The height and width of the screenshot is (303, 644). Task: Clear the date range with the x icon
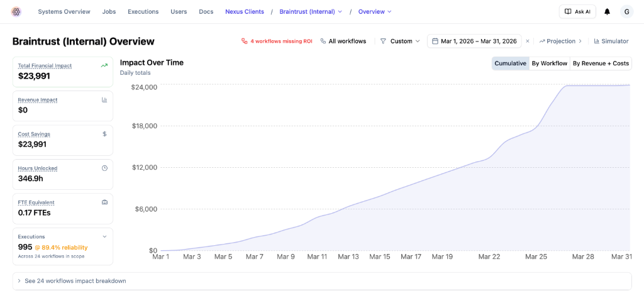click(x=528, y=41)
